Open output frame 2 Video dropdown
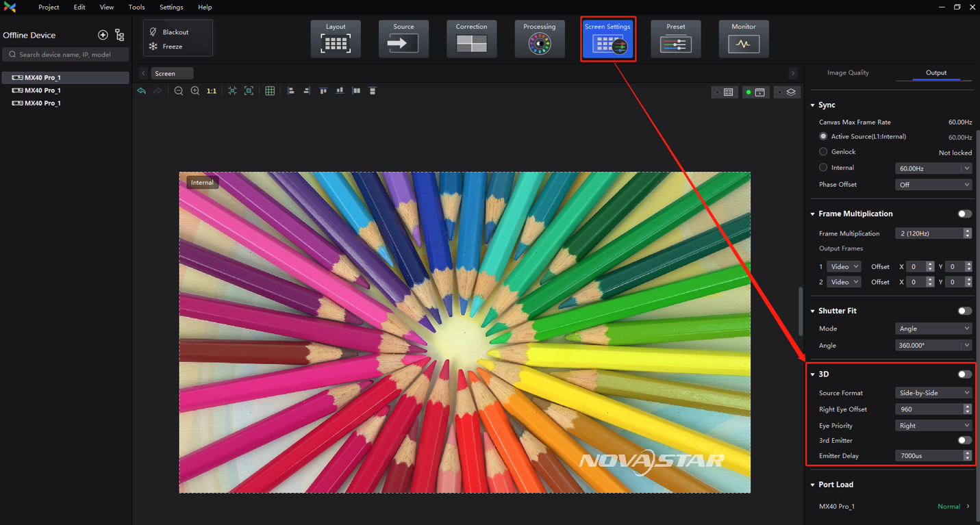This screenshot has height=525, width=980. pos(844,282)
